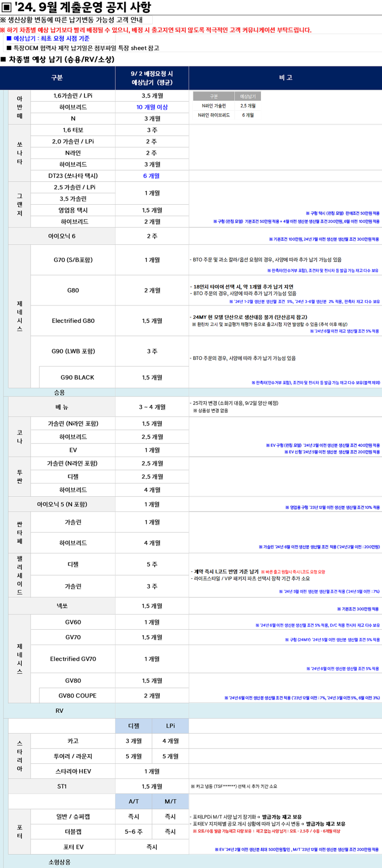Click the 특장OEM 협력사 제작 납기일 note line

tap(82, 48)
